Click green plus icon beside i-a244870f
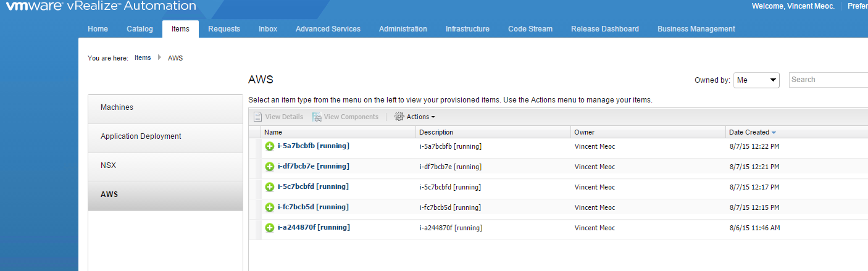Image resolution: width=868 pixels, height=271 pixels. point(270,228)
